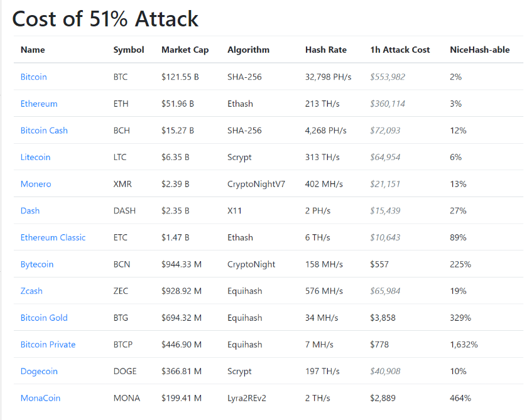This screenshot has height=420, width=527.
Task: Select the $40,908 attack cost
Action: (385, 371)
